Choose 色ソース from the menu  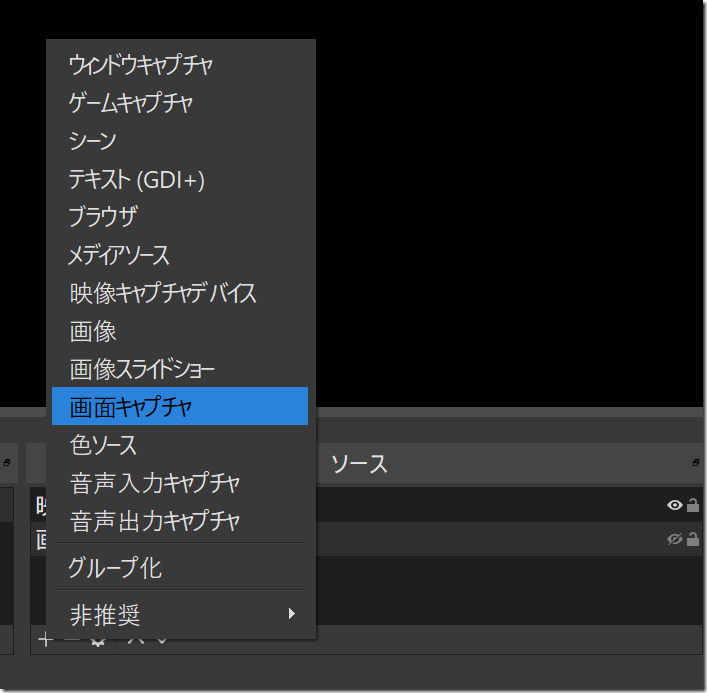click(x=180, y=445)
